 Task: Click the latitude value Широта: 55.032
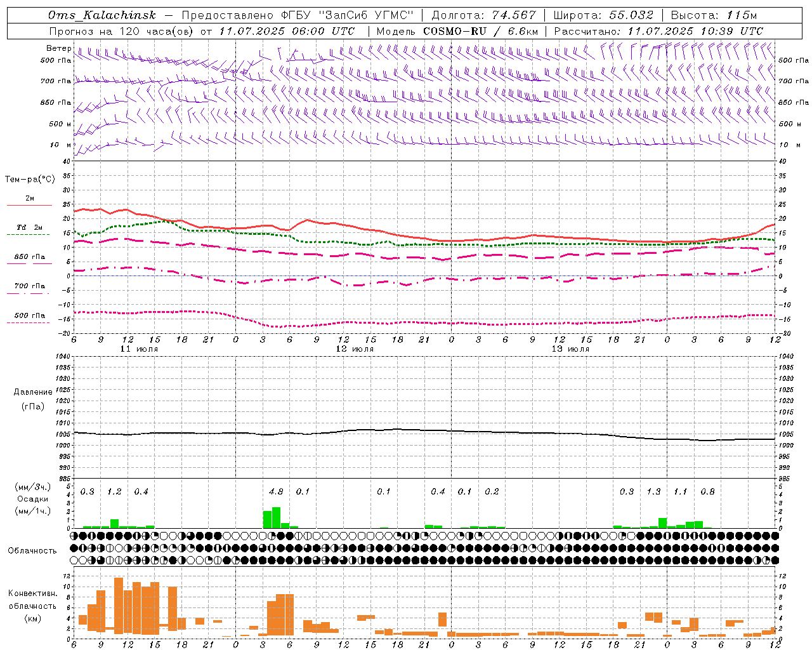603,15
